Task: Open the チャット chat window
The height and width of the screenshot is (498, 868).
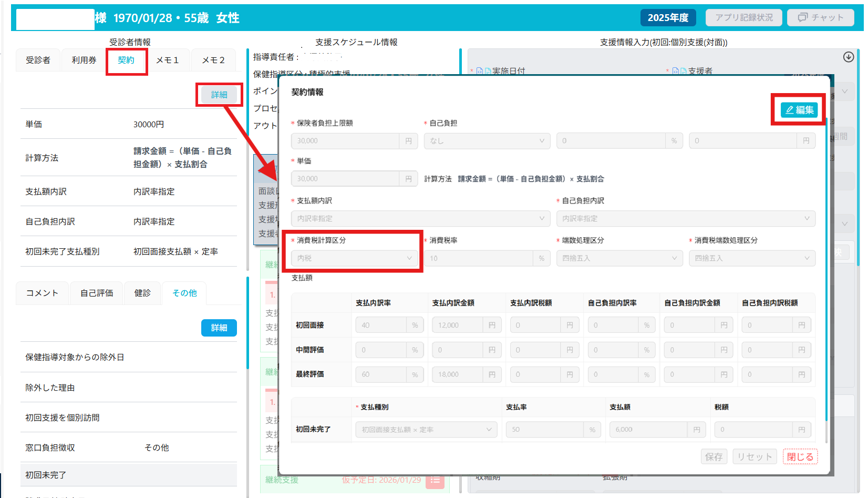Action: 820,17
